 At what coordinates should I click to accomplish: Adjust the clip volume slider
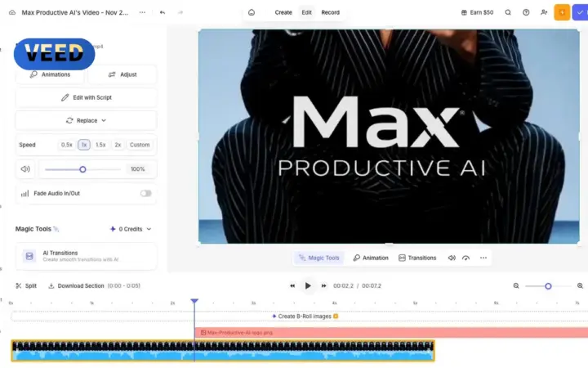click(82, 169)
